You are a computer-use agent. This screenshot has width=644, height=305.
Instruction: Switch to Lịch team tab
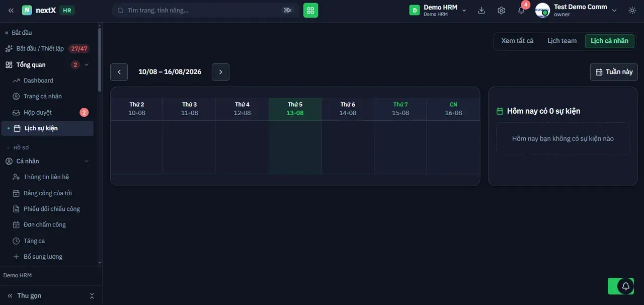click(x=562, y=41)
